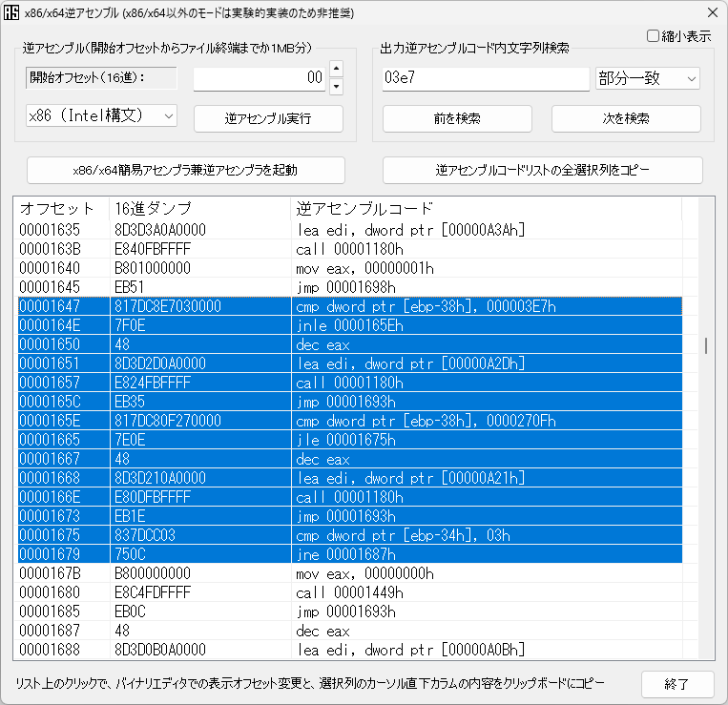Click the 逆アセンブル実行 button
This screenshot has width=728, height=705.
pyautogui.click(x=268, y=118)
